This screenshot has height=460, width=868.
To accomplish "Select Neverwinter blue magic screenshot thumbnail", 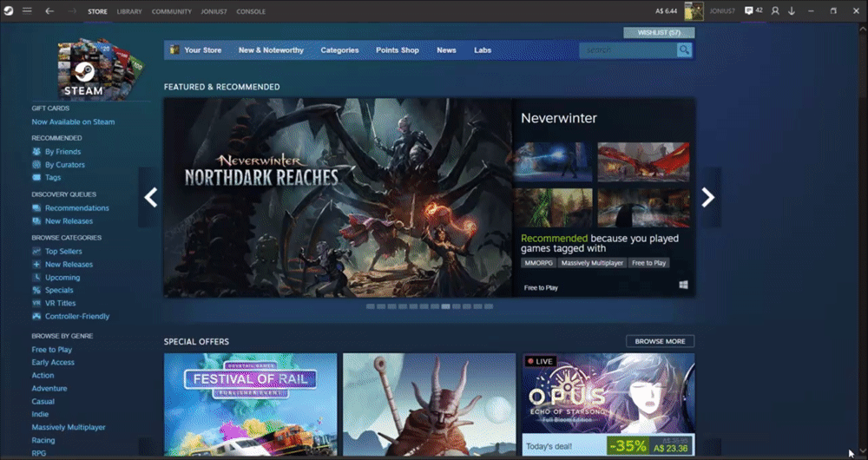I will click(x=552, y=161).
